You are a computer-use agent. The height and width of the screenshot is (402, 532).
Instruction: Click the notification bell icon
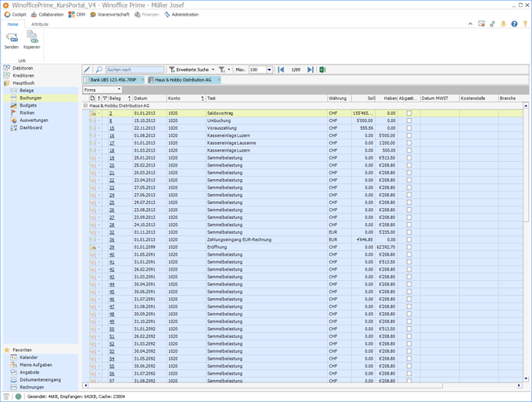pos(503,23)
